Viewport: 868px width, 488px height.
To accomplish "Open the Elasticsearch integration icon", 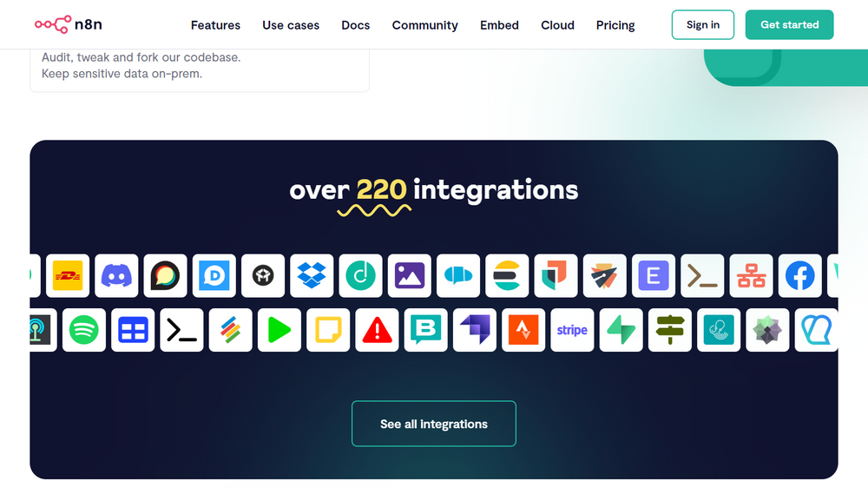I will (507, 276).
